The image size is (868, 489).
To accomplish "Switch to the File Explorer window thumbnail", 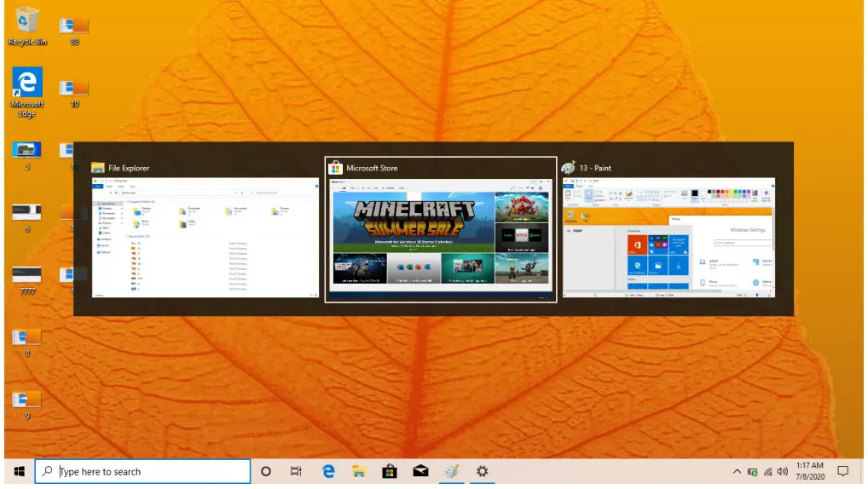I will [x=205, y=238].
